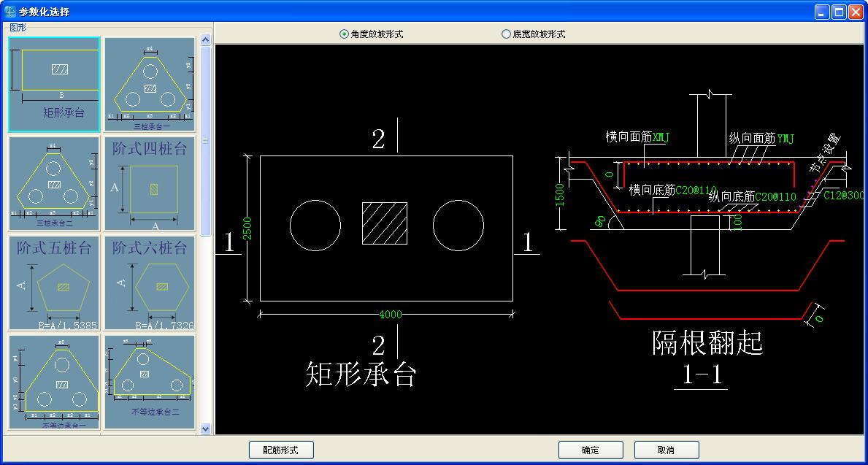
Task: Choose the 阶式六桩台 thumbnail
Action: 150,283
